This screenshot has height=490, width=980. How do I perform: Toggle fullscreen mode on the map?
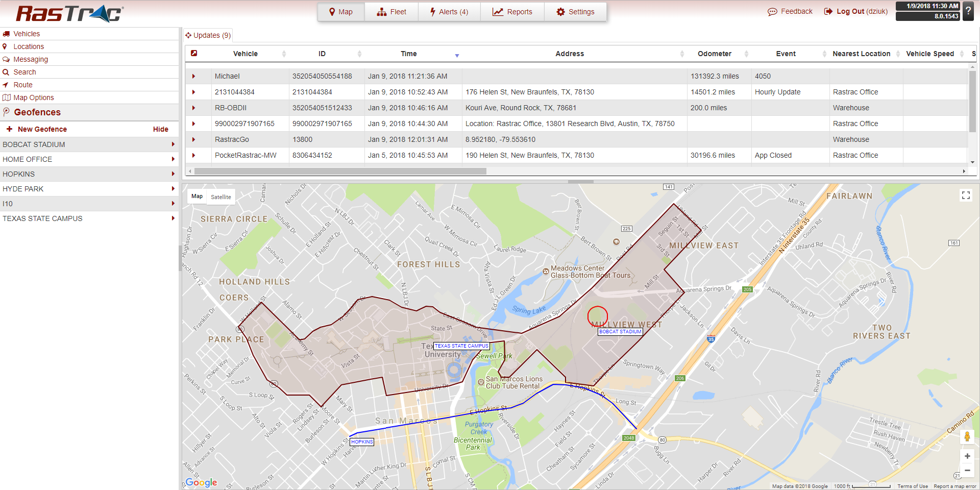pyautogui.click(x=965, y=195)
